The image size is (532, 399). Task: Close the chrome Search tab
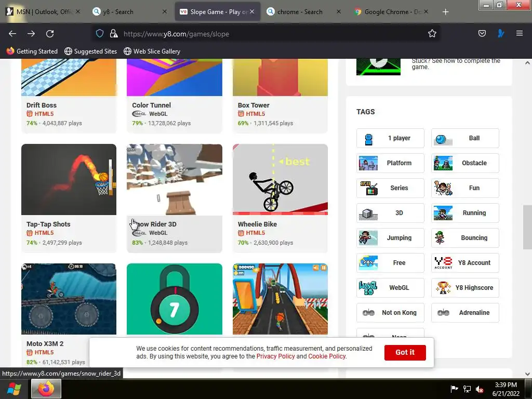pos(339,11)
